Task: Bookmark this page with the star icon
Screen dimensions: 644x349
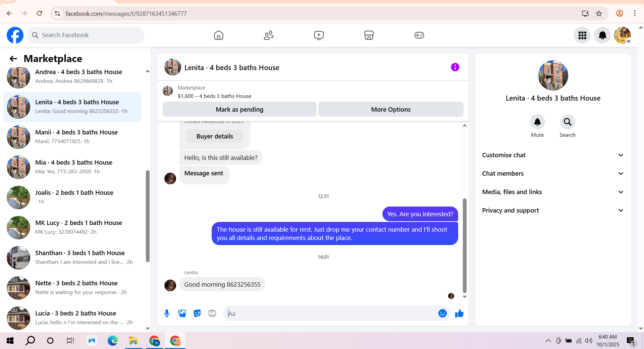Action: [599, 13]
